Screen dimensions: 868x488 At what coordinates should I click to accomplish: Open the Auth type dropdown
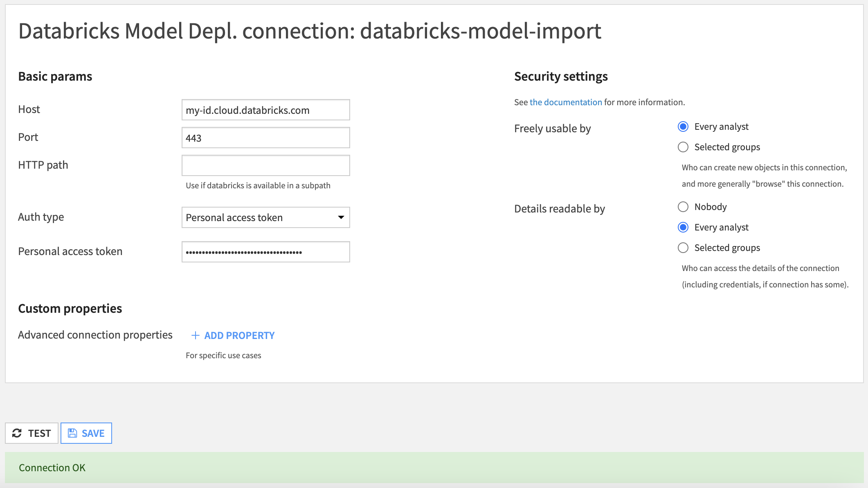click(x=266, y=217)
